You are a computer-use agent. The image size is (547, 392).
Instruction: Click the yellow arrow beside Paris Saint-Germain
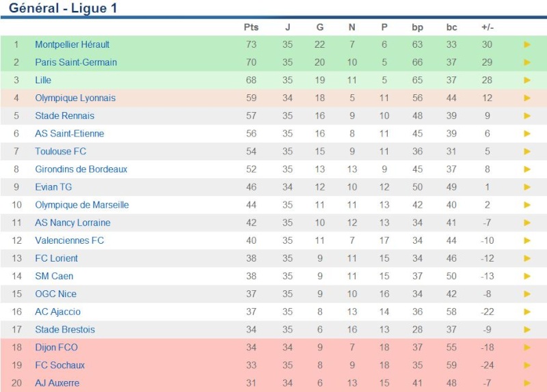(527, 62)
